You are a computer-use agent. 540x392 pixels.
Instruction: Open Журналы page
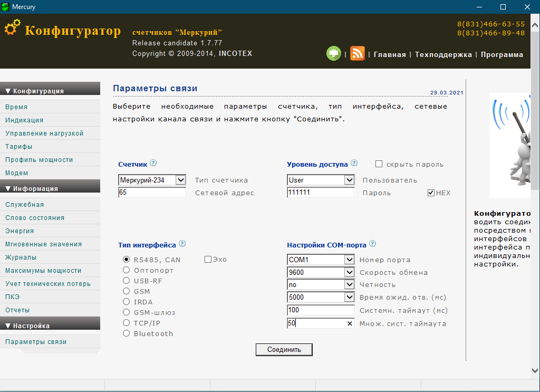(x=50, y=257)
